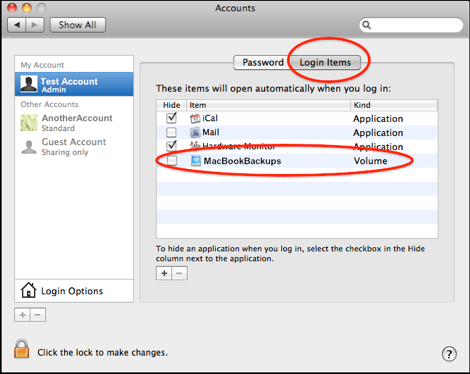Check the Hide checkbox for Mail
Screen dimensions: 470x374
171,132
